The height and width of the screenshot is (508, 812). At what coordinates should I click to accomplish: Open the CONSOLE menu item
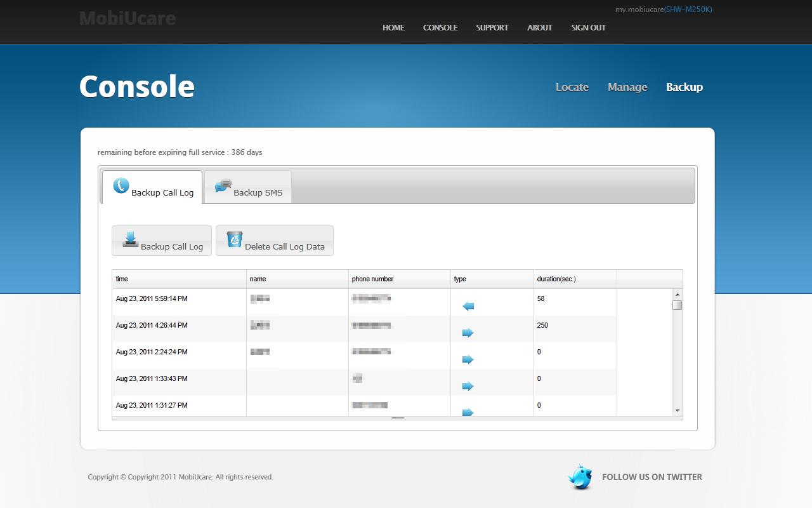click(x=440, y=27)
